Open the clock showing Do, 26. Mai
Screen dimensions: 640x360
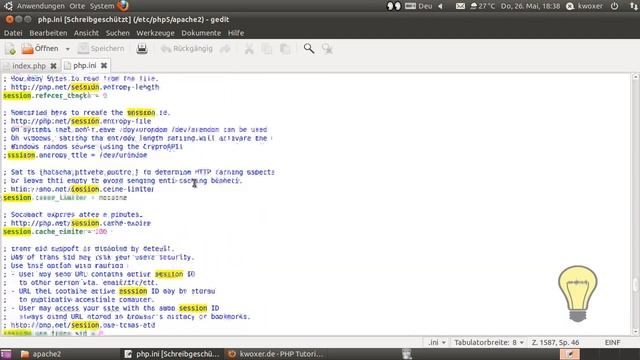point(531,6)
